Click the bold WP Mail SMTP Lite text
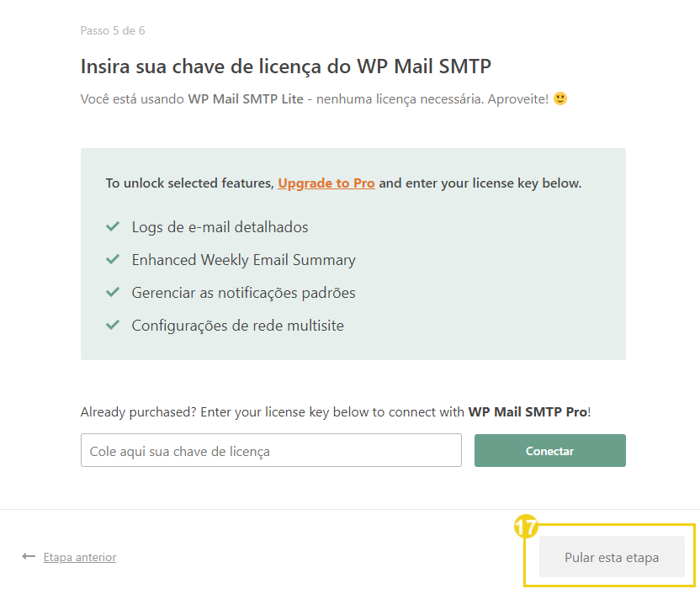The width and height of the screenshot is (700, 594). [246, 98]
